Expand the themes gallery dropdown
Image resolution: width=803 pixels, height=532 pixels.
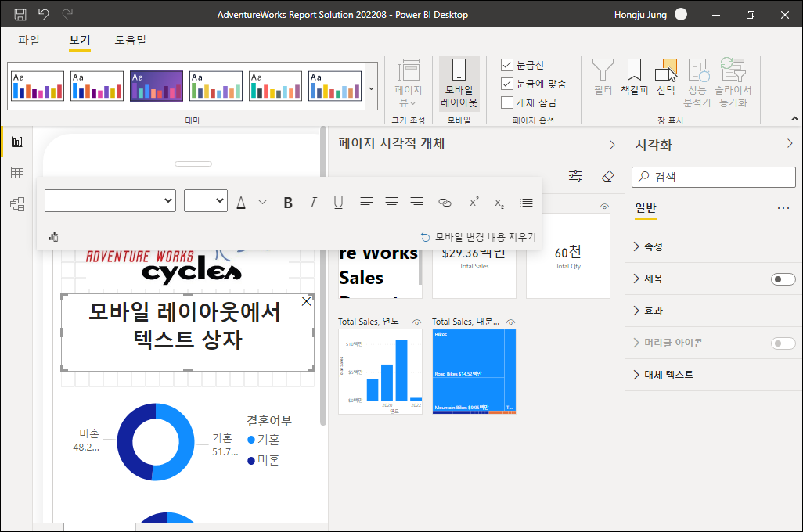[x=371, y=88]
